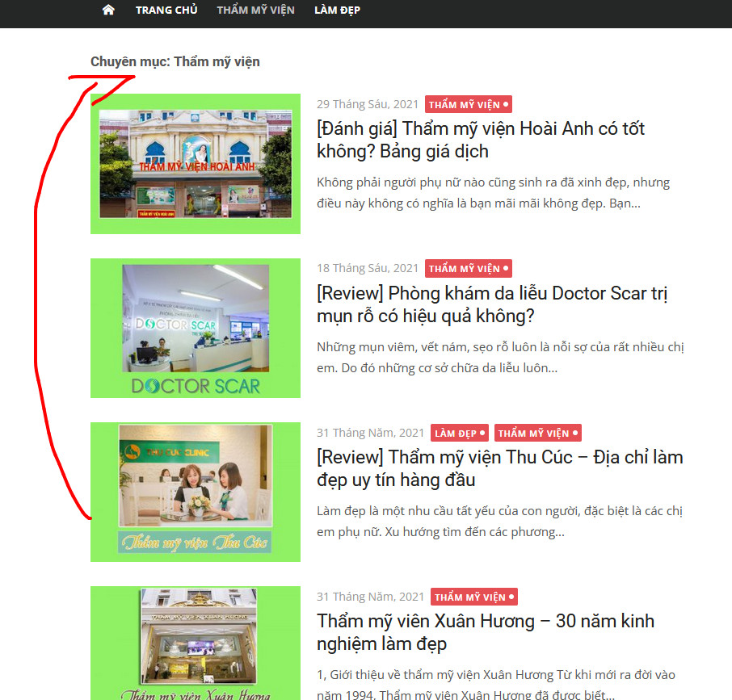Click THẨM MỸ VIỆN tag on Thu Cúc post
This screenshot has height=700, width=732.
click(x=538, y=434)
